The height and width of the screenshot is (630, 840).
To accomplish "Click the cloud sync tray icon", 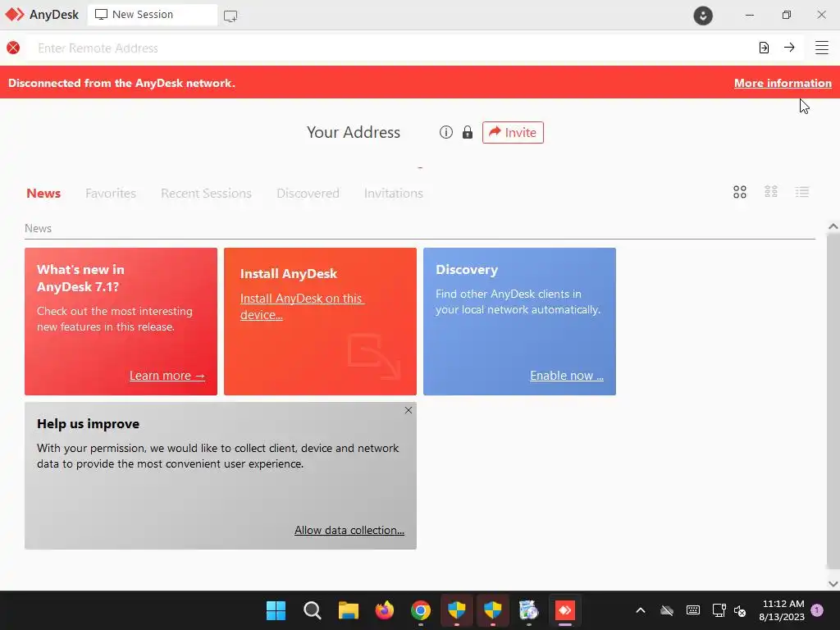I will [x=666, y=610].
